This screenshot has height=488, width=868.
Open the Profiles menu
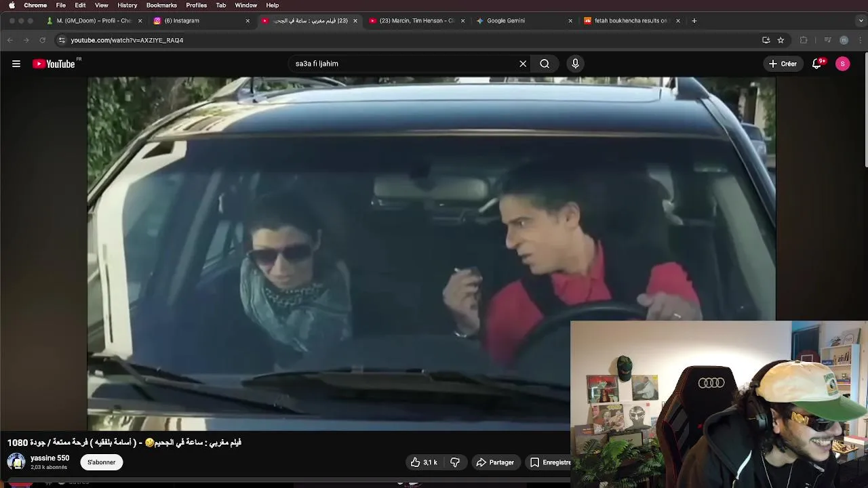(x=197, y=5)
